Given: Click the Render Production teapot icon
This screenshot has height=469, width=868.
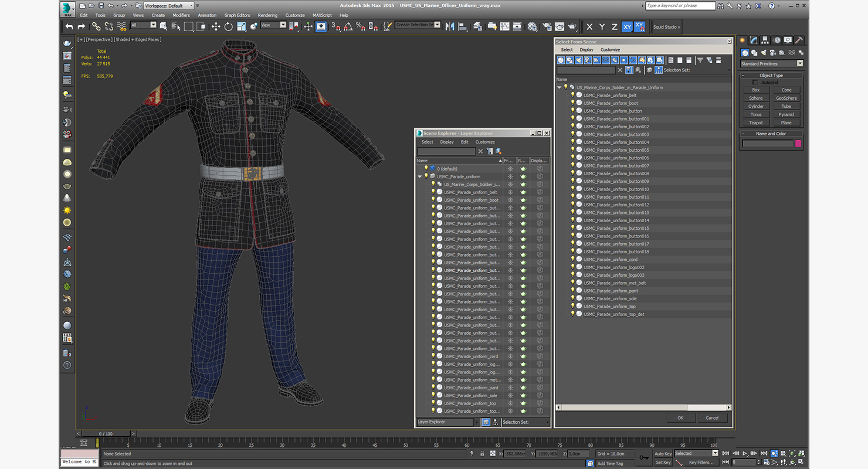Looking at the screenshot, I should (572, 26).
